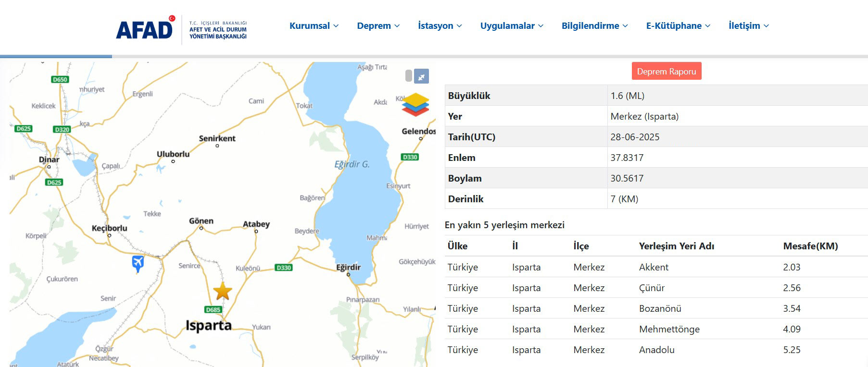Click the gray handle beside fullscreen button
868x367 pixels.
click(x=409, y=76)
